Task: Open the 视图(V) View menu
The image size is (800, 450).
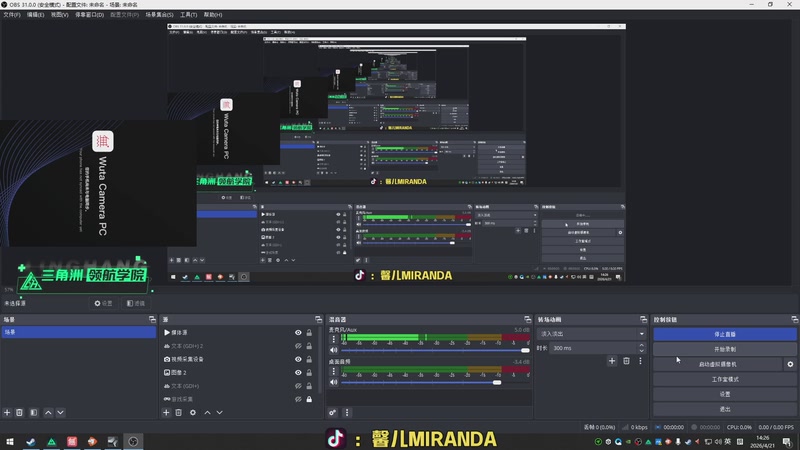Action: point(59,15)
